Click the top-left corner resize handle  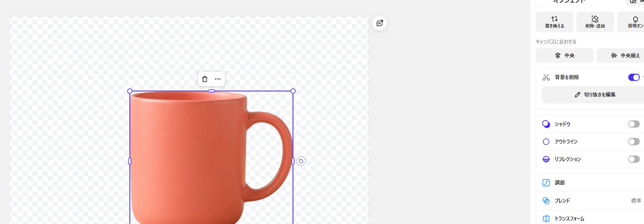[130, 91]
